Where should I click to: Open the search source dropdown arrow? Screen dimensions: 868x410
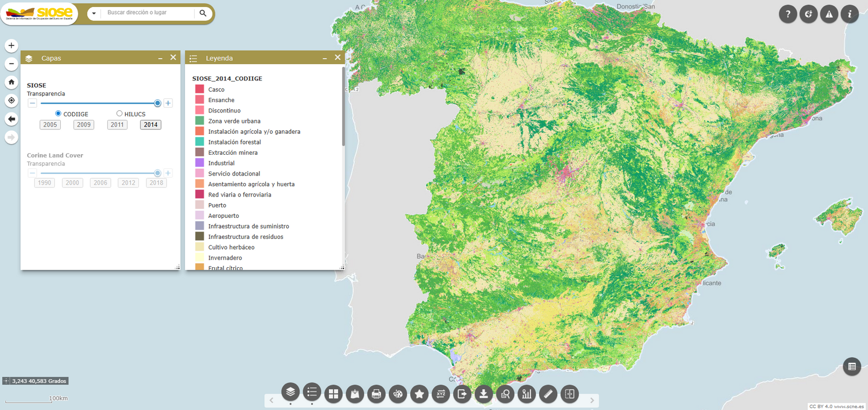tap(94, 13)
